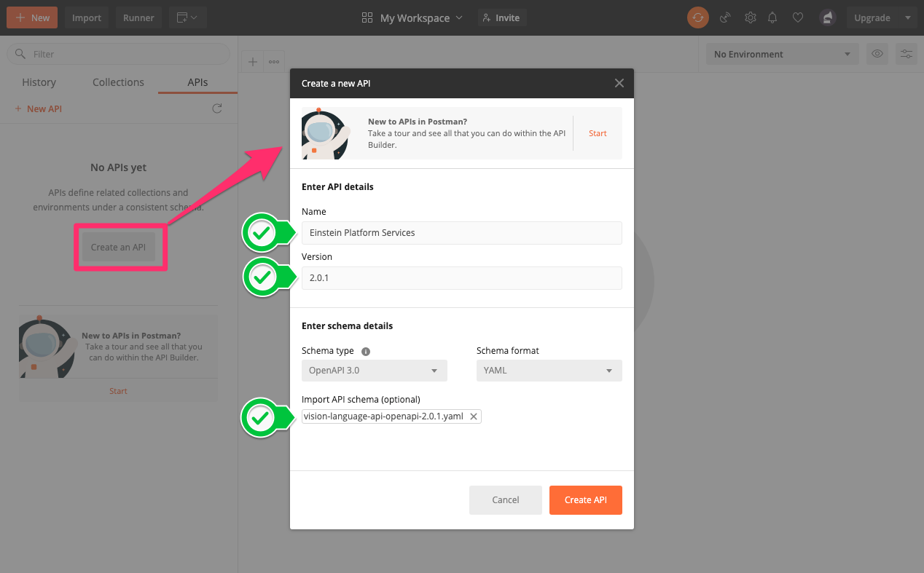Expand My Workspace switcher
924x573 pixels.
[x=412, y=17]
